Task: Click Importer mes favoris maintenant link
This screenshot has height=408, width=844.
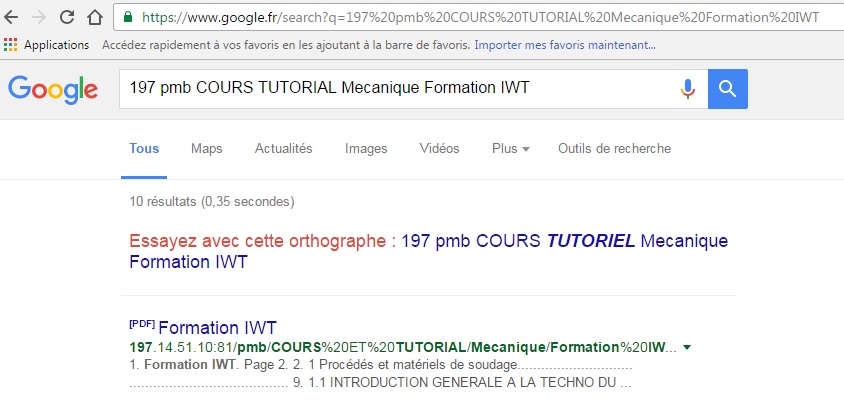Action: [565, 45]
